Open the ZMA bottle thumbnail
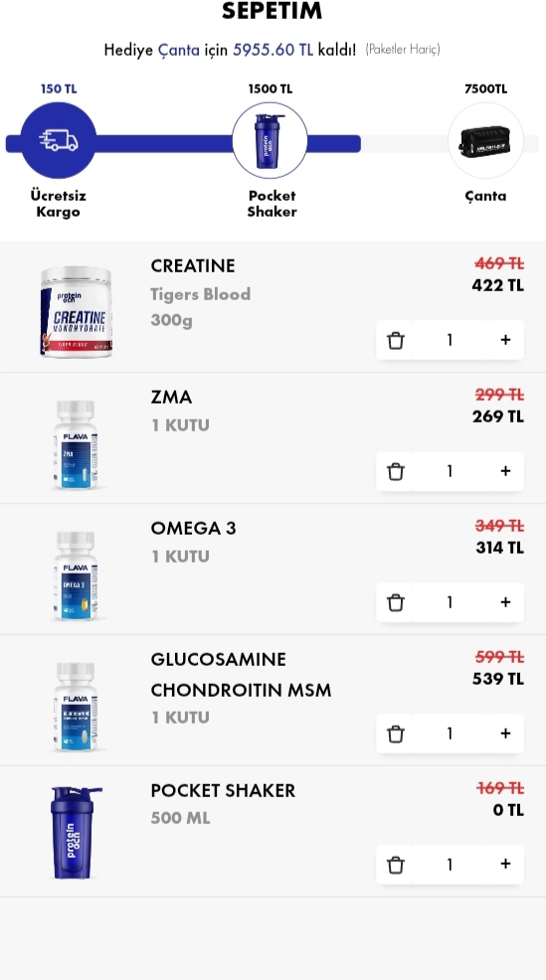This screenshot has width=546, height=980. pyautogui.click(x=76, y=444)
